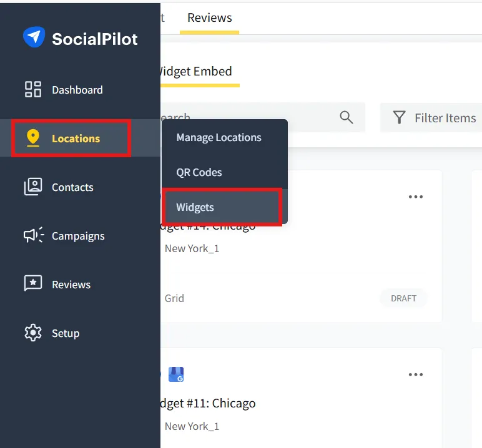Image resolution: width=482 pixels, height=448 pixels.
Task: Switch to the Reviews top tab
Action: pyautogui.click(x=210, y=18)
